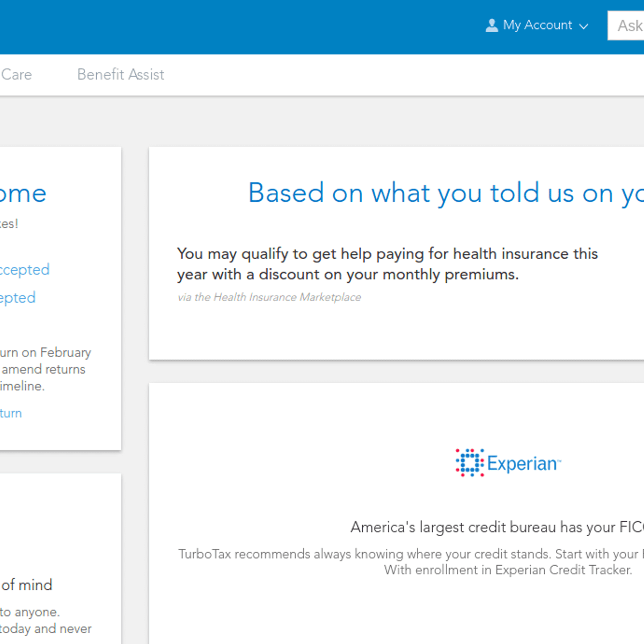
Task: Click the 'of mind' heading text
Action: pyautogui.click(x=26, y=585)
